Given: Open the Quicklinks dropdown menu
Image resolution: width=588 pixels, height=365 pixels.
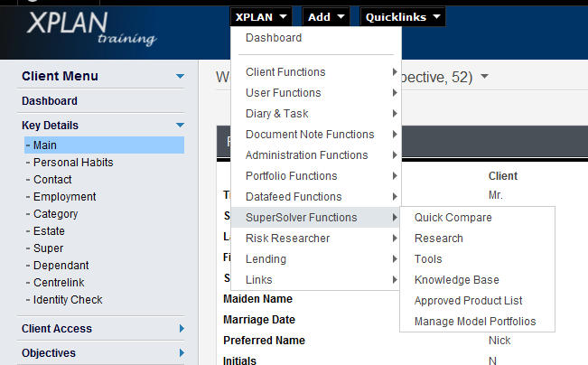Looking at the screenshot, I should (x=403, y=17).
